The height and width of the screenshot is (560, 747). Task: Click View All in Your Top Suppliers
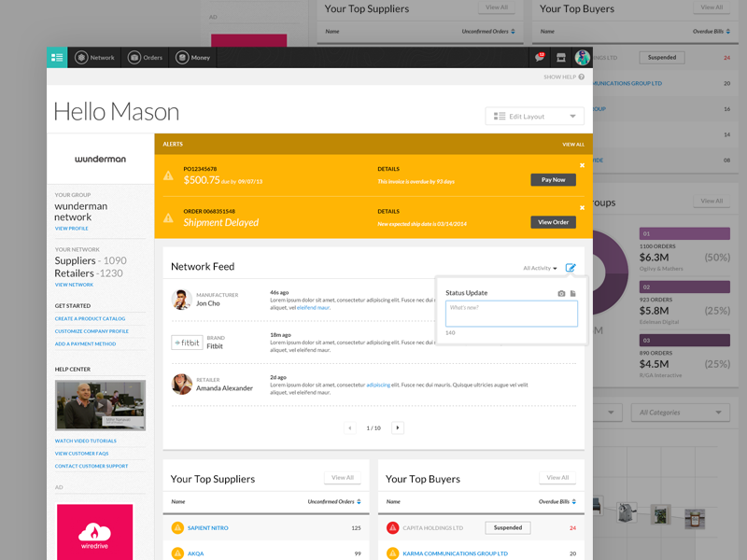tap(343, 478)
